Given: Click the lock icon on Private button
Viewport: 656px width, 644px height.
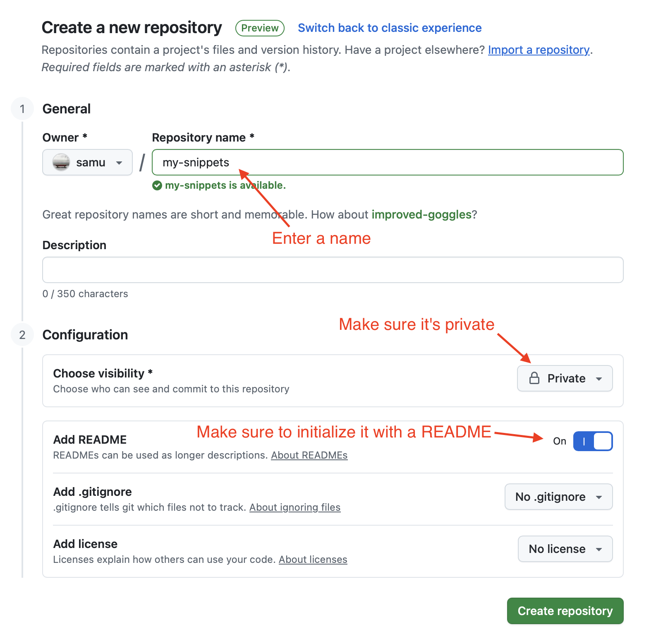Looking at the screenshot, I should (534, 378).
